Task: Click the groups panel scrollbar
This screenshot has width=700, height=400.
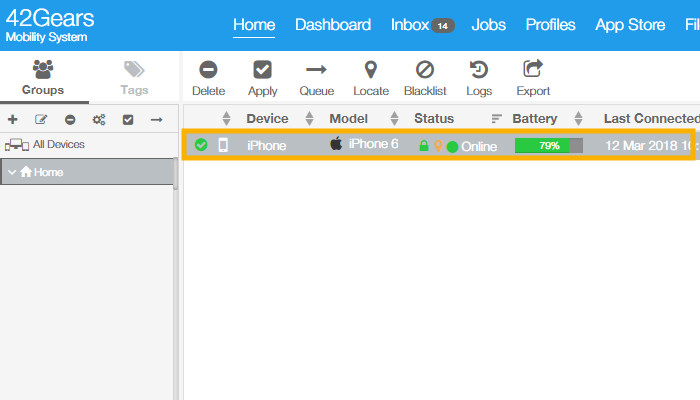Action: tap(175, 174)
